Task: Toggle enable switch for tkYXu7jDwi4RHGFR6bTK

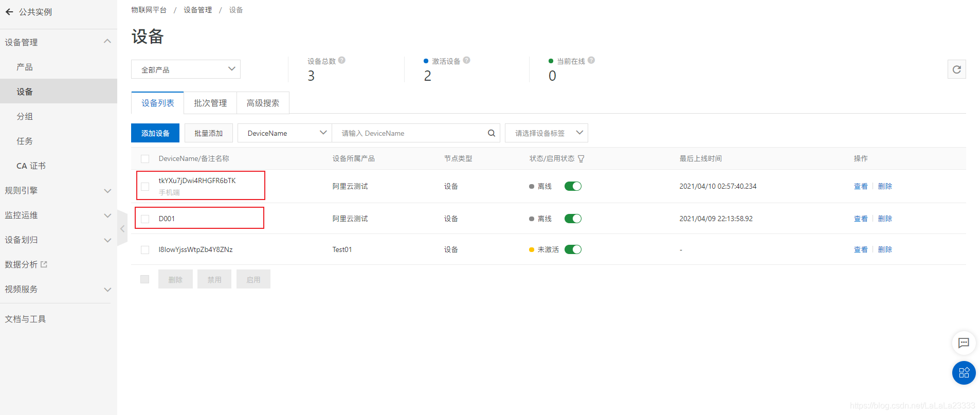Action: click(573, 186)
